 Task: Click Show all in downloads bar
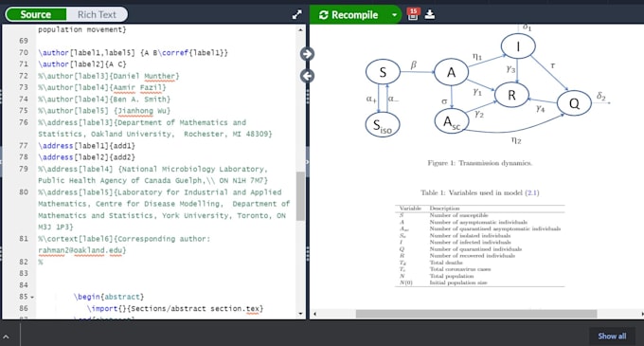pos(612,337)
